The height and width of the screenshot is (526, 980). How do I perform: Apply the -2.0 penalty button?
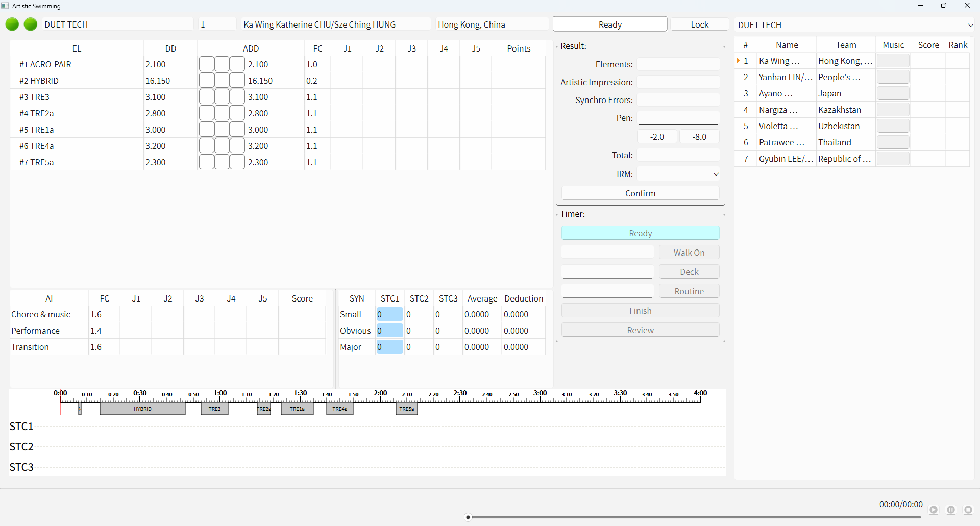(x=657, y=137)
